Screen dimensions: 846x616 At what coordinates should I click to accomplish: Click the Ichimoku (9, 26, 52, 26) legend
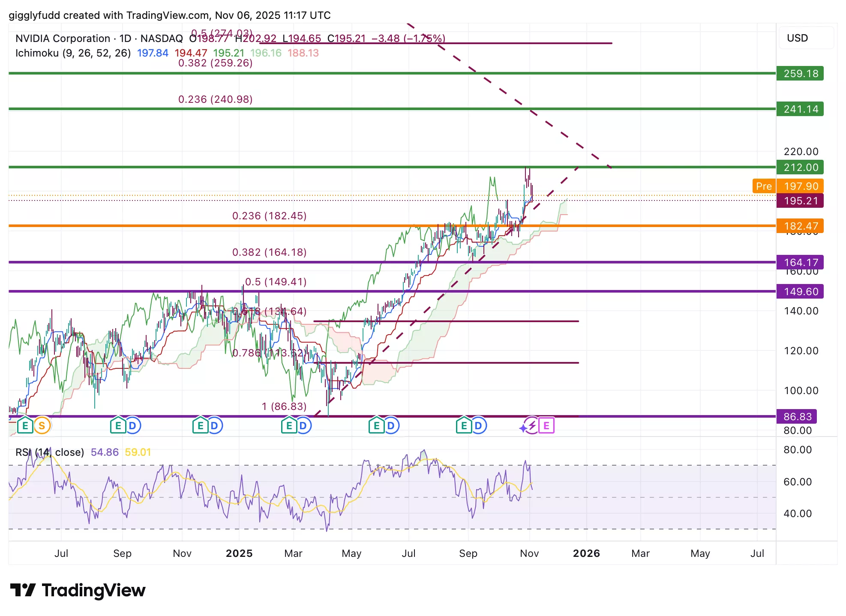[x=73, y=53]
